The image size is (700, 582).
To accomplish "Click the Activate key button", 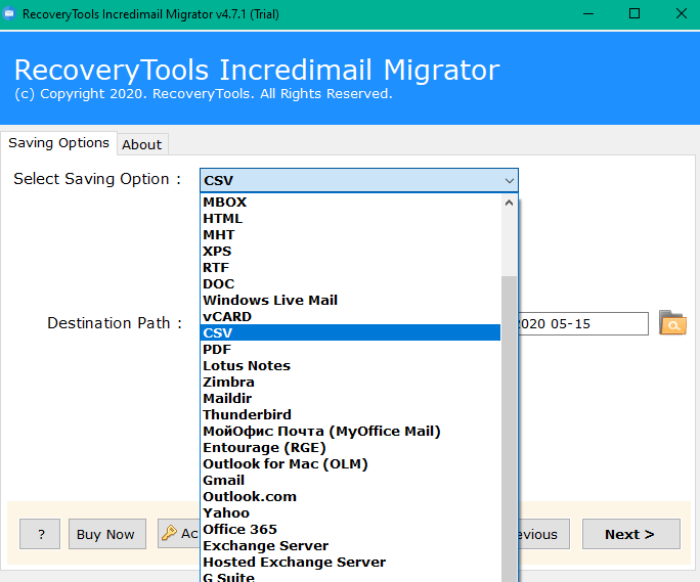I will 179,533.
